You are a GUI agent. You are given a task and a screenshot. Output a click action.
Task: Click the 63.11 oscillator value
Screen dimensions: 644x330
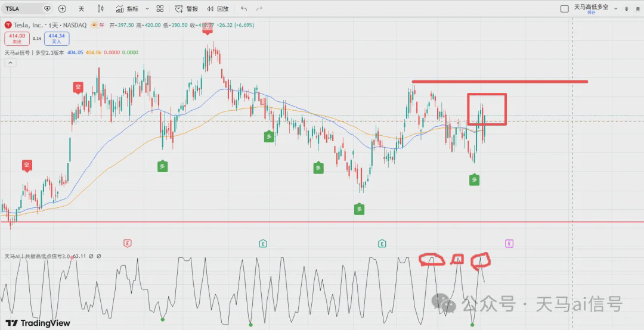[x=80, y=256]
